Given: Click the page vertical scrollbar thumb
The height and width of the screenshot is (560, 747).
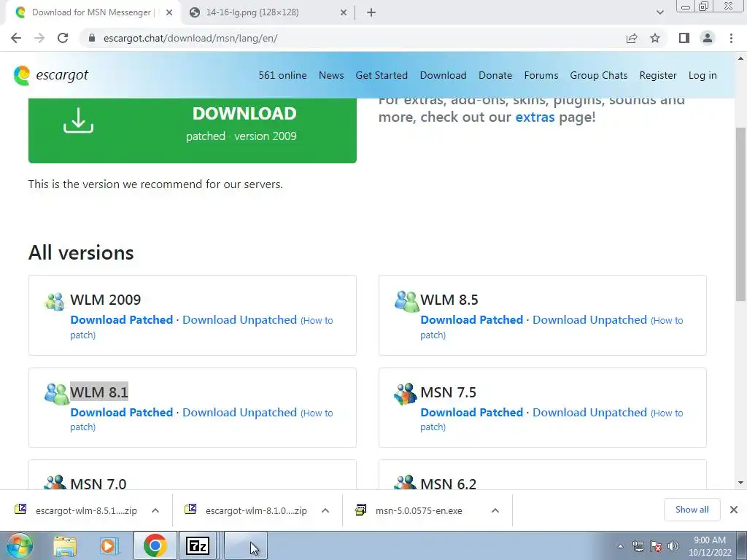Looking at the screenshot, I should (x=740, y=214).
